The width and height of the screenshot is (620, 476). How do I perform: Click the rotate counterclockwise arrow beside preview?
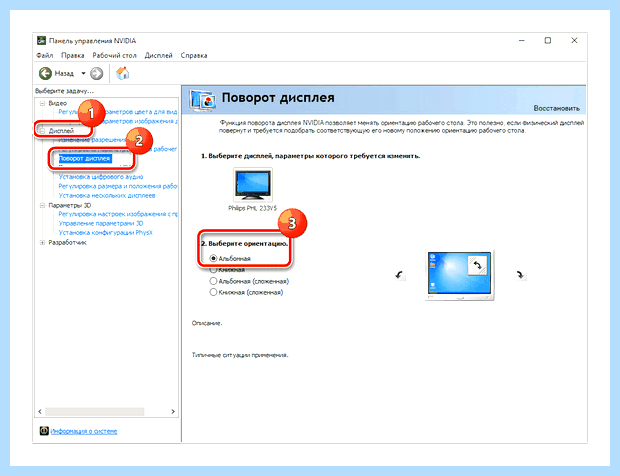click(399, 275)
